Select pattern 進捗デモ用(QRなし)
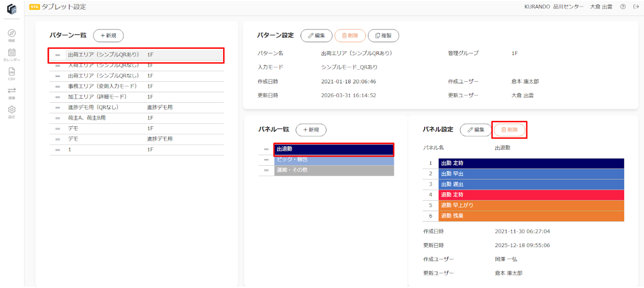 pos(136,107)
